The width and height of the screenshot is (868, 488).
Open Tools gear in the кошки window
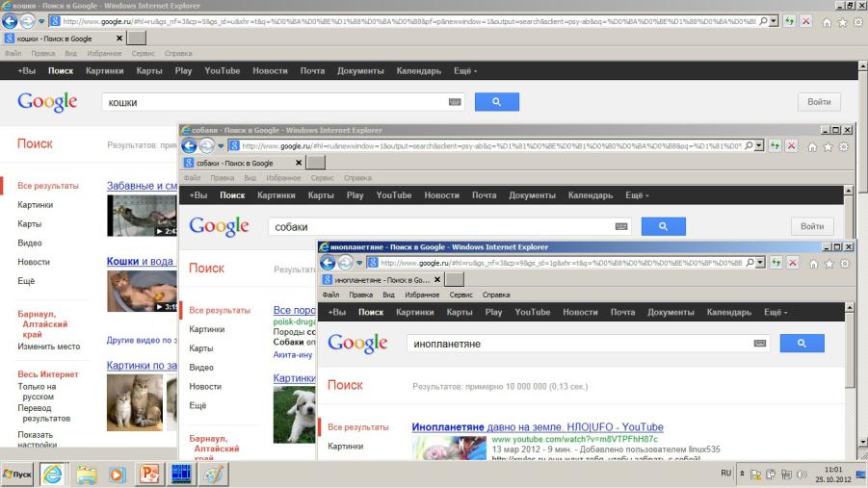(858, 23)
